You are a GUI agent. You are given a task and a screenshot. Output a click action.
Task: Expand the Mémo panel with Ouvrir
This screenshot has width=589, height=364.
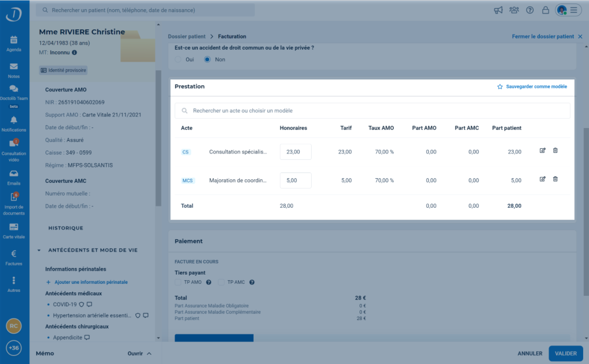pyautogui.click(x=139, y=354)
